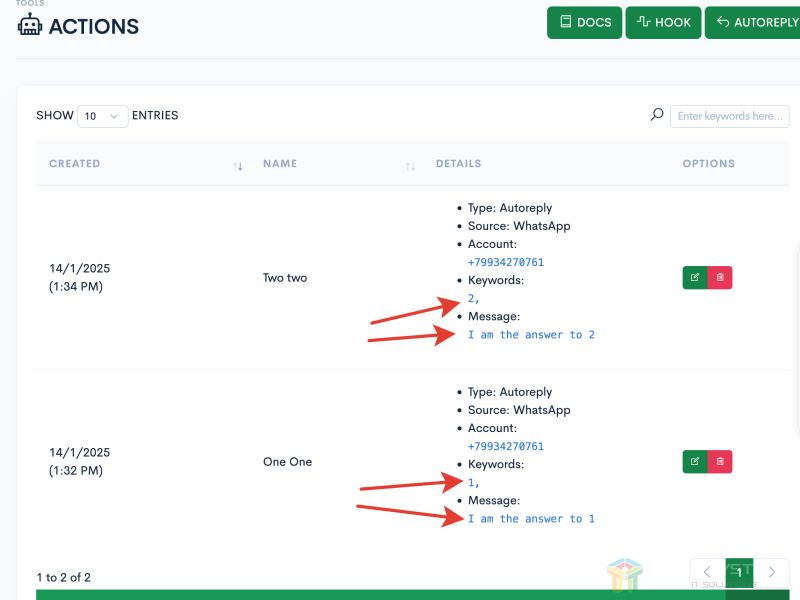Sort the table by Created column arrows
This screenshot has height=600, width=800.
(238, 165)
